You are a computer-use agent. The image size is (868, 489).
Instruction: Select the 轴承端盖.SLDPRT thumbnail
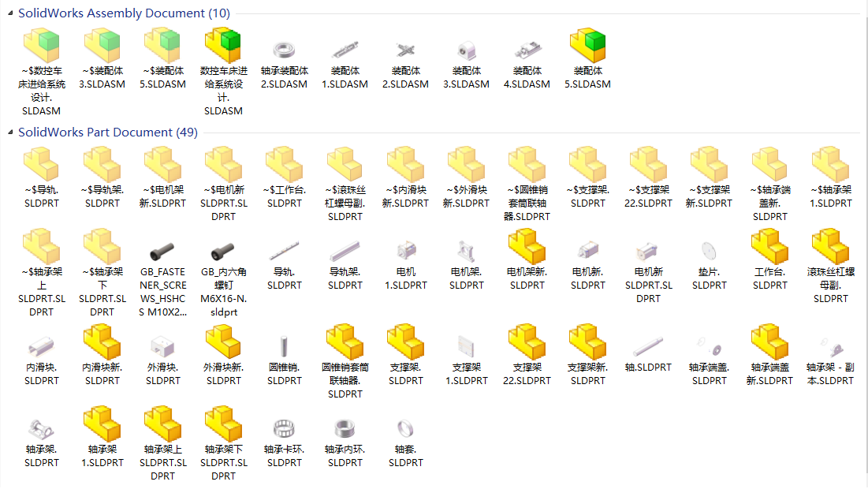tap(709, 347)
